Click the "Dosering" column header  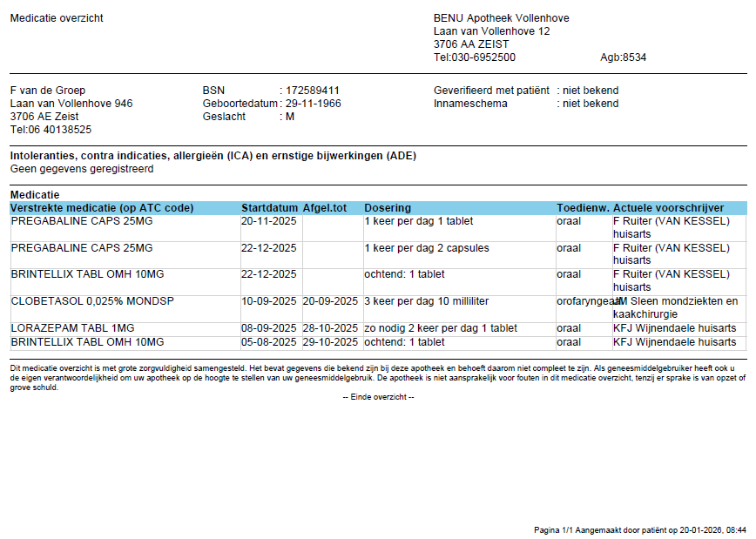388,208
